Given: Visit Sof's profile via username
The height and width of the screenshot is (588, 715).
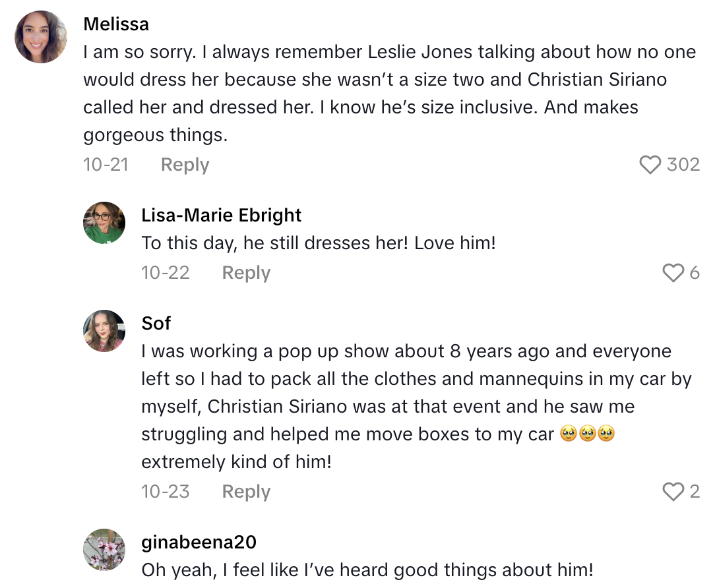Looking at the screenshot, I should 156,323.
